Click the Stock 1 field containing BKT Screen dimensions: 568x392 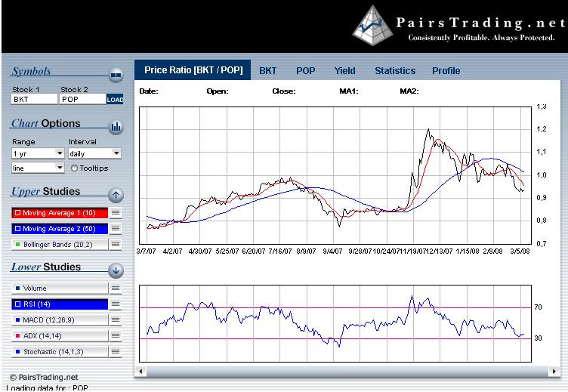(x=35, y=99)
